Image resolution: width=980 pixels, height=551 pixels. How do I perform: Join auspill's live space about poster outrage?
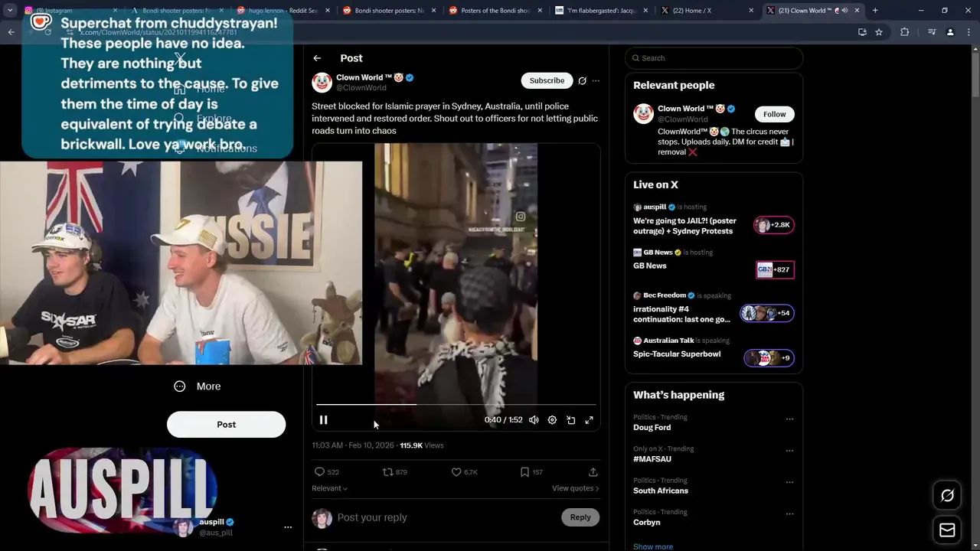tap(683, 226)
